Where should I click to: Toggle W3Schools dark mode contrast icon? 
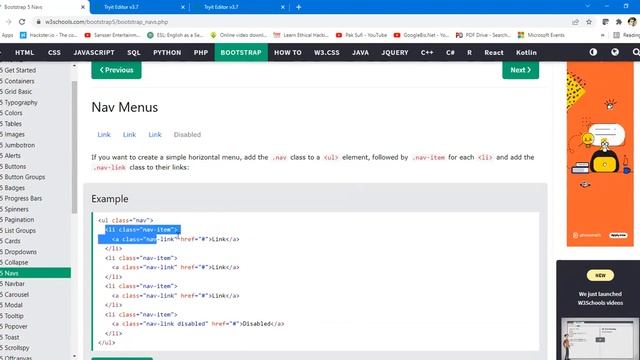tap(593, 52)
